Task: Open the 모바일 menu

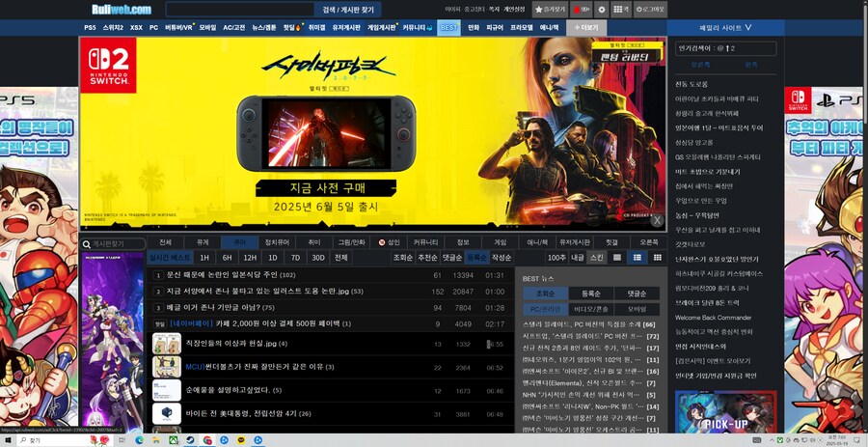Action: pyautogui.click(x=207, y=28)
